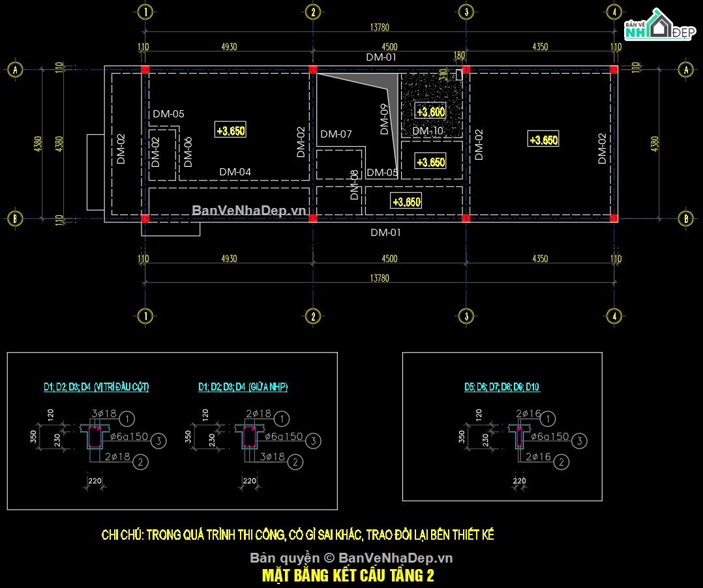Select the DM-07 beam label
703x588 pixels.
[337, 134]
